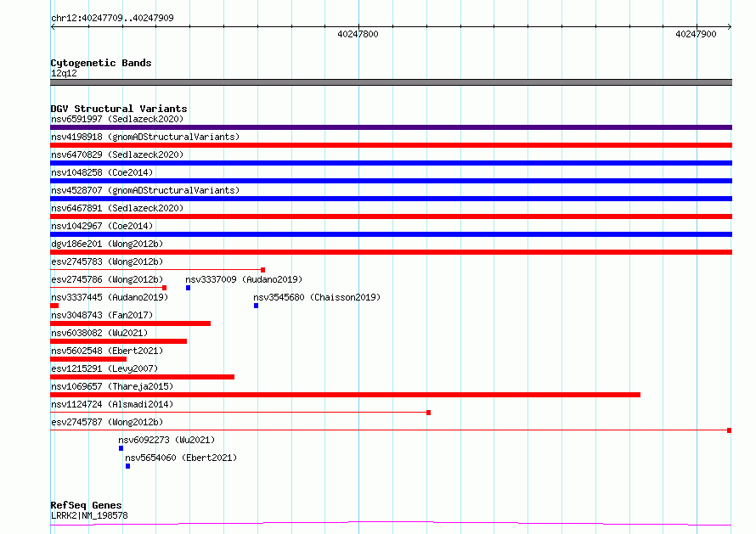The height and width of the screenshot is (534, 756).
Task: Click the small red nsv3337445 bar
Action: coord(54,306)
